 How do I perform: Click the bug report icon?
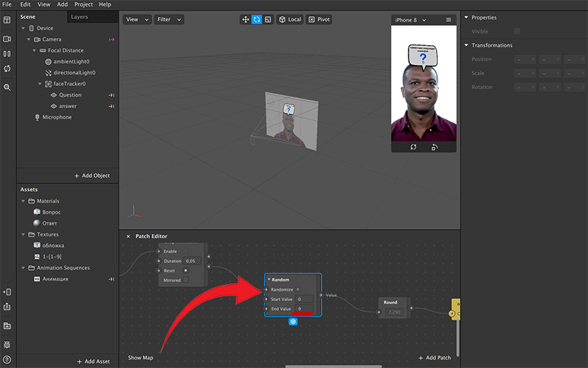[7, 344]
